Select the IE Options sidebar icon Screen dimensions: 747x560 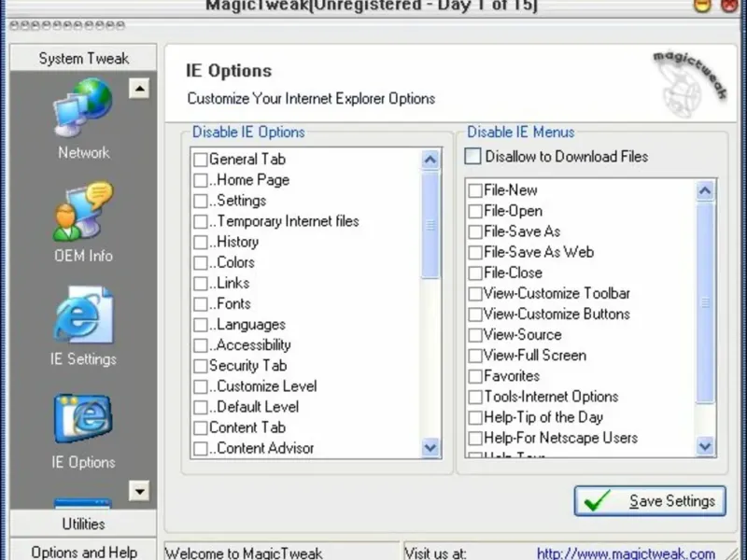tap(83, 419)
